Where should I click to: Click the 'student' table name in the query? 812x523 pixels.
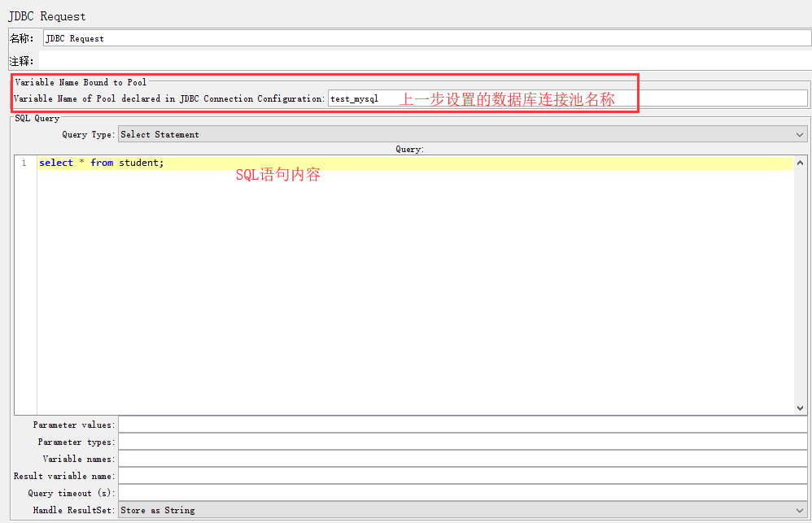coord(140,163)
